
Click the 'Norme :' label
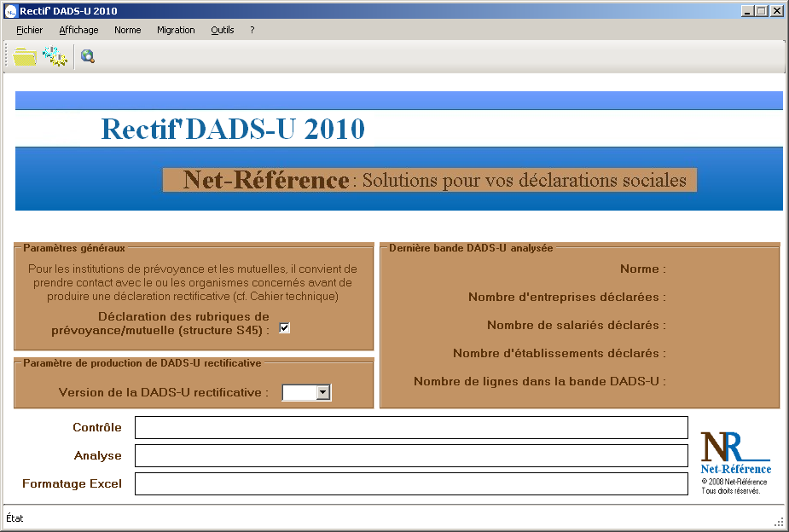[x=642, y=269]
